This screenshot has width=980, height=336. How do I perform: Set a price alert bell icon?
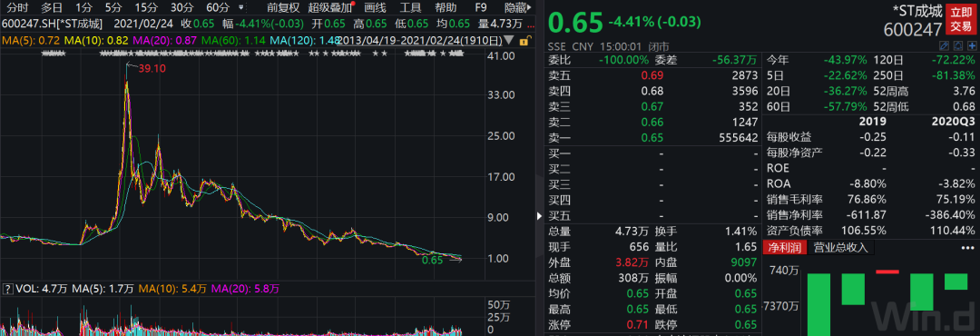pos(958,46)
